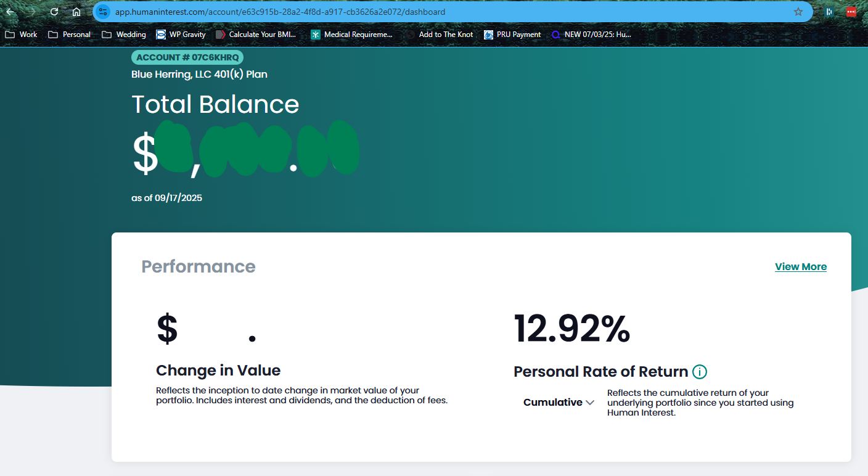Click the ACCOUNT # 07C6KHRQ badge
Viewport: 868px width, 476px height.
187,57
